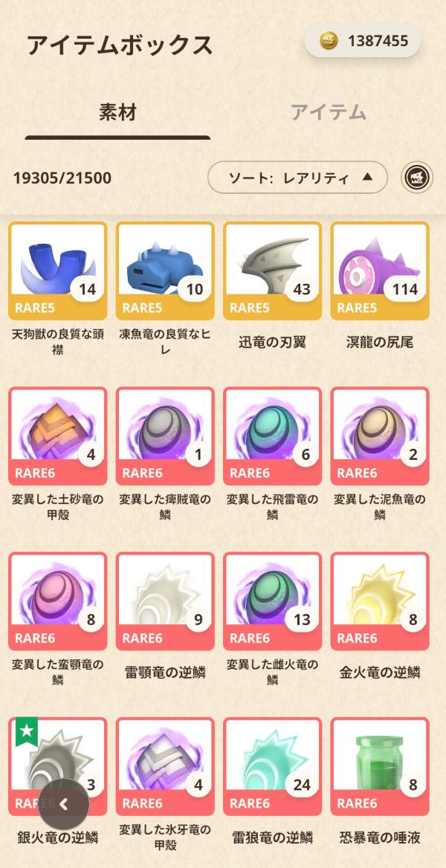Switch to the アイテム tab
446x868 pixels.
329,112
